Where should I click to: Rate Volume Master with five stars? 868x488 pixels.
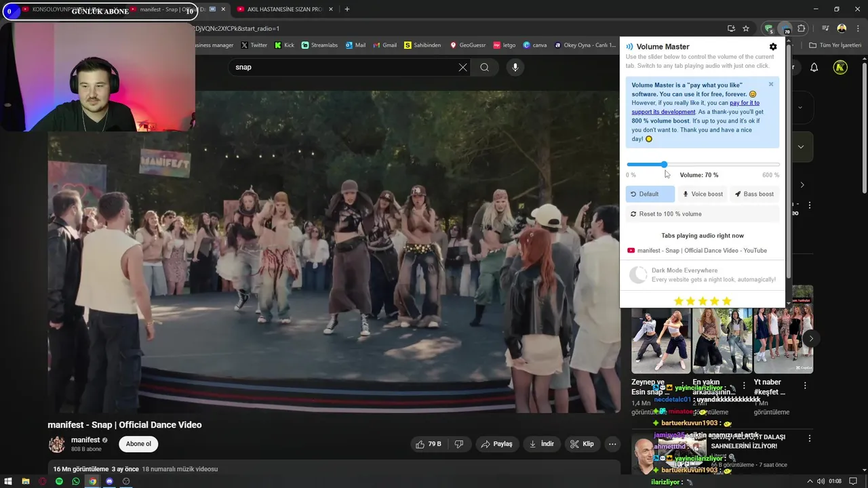726,301
